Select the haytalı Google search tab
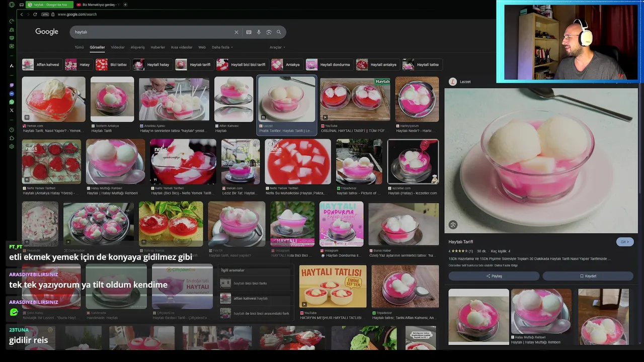644x362 pixels. click(50, 5)
